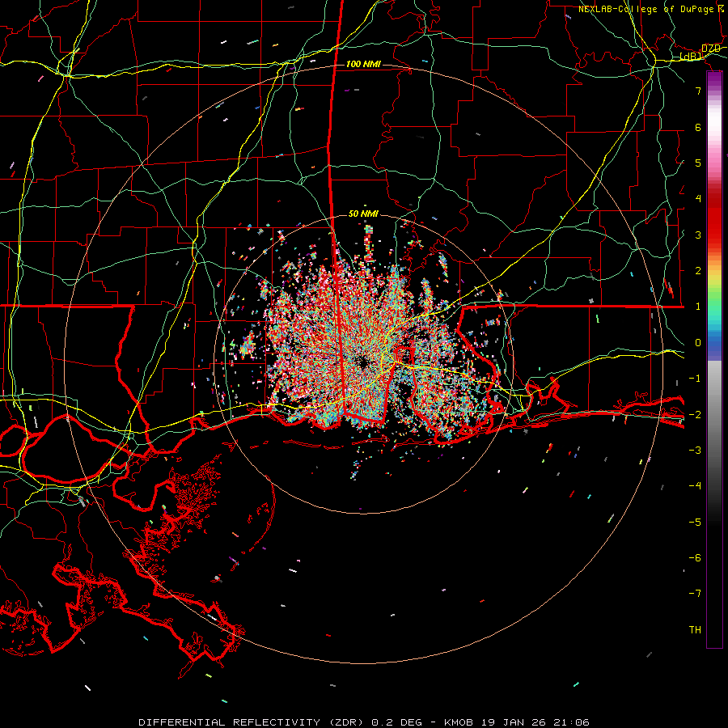
Task: Click the 0.2 DEG elevation text
Action: click(397, 722)
